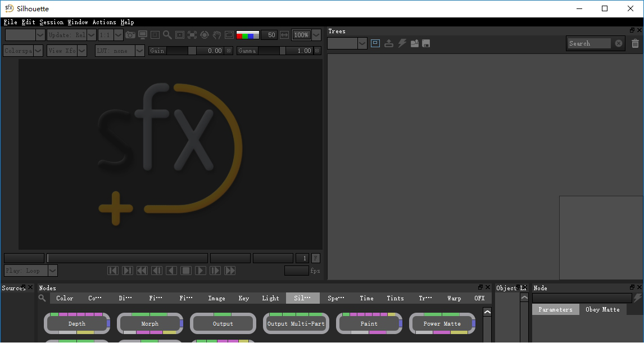Jump to the first frame
The width and height of the screenshot is (644, 356).
(x=113, y=271)
